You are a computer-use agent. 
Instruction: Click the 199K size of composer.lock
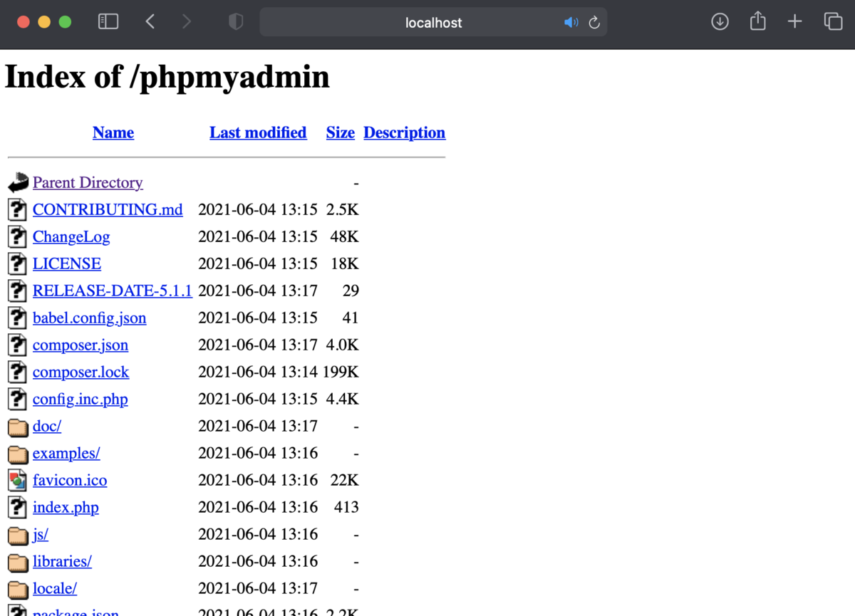point(341,372)
